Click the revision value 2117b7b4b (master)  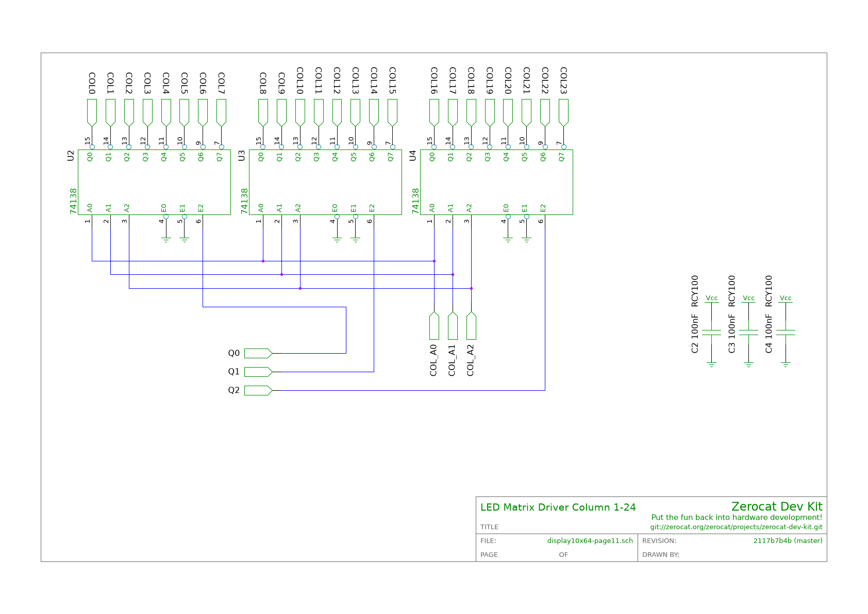(788, 541)
